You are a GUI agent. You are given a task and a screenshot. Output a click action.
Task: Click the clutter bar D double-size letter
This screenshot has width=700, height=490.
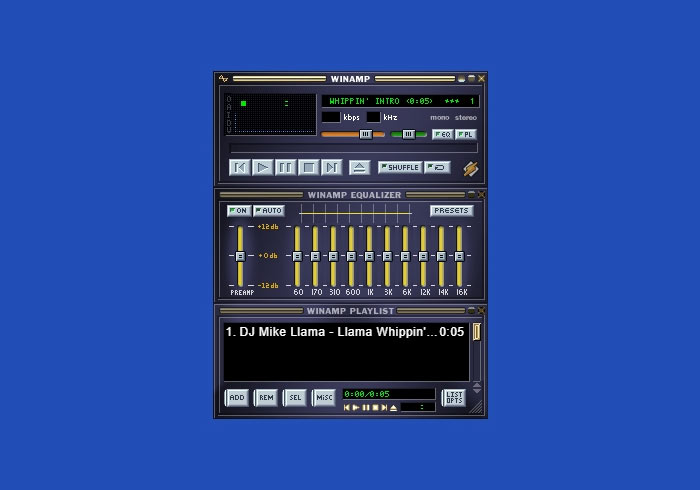pyautogui.click(x=229, y=122)
